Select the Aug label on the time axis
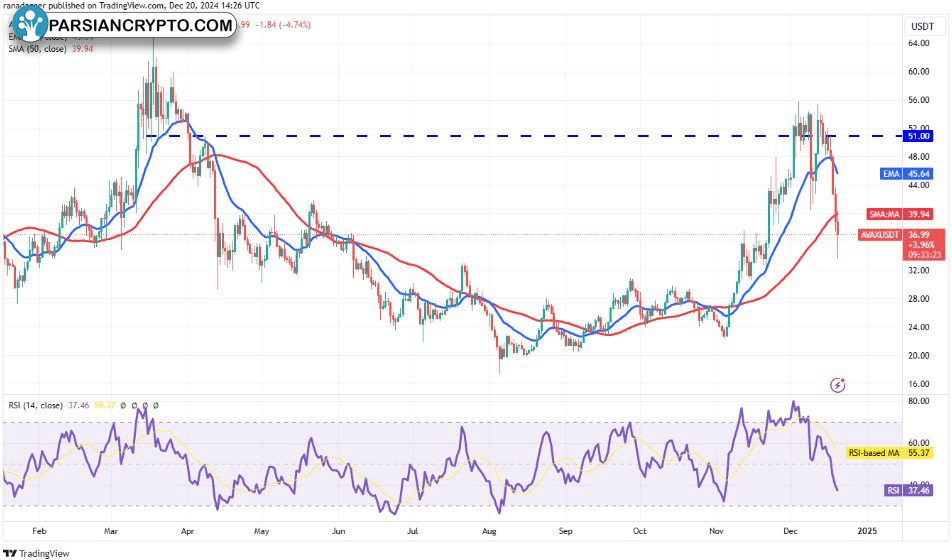This screenshot has width=952, height=560. click(489, 531)
